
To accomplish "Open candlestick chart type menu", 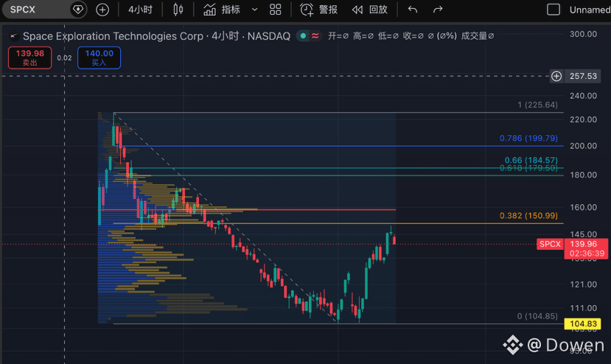I will coord(178,10).
